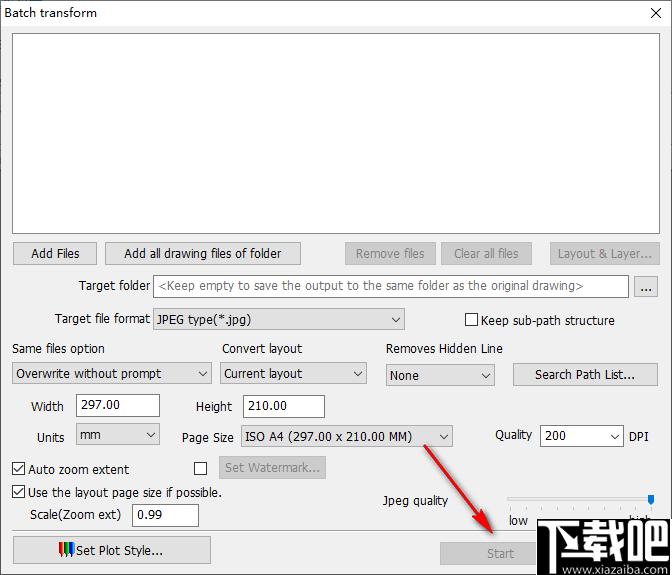Screen dimensions: 672x575
Task: Click the greyed Clear all files button
Action: tap(486, 254)
